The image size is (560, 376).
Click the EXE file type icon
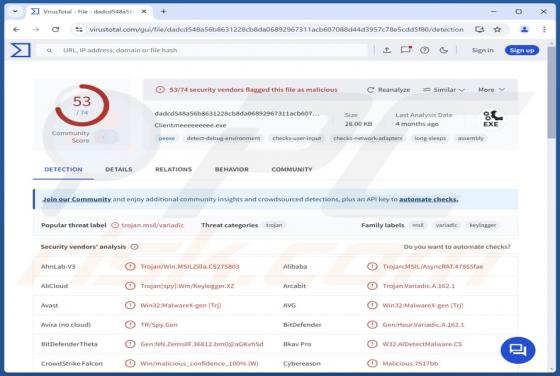[492, 119]
